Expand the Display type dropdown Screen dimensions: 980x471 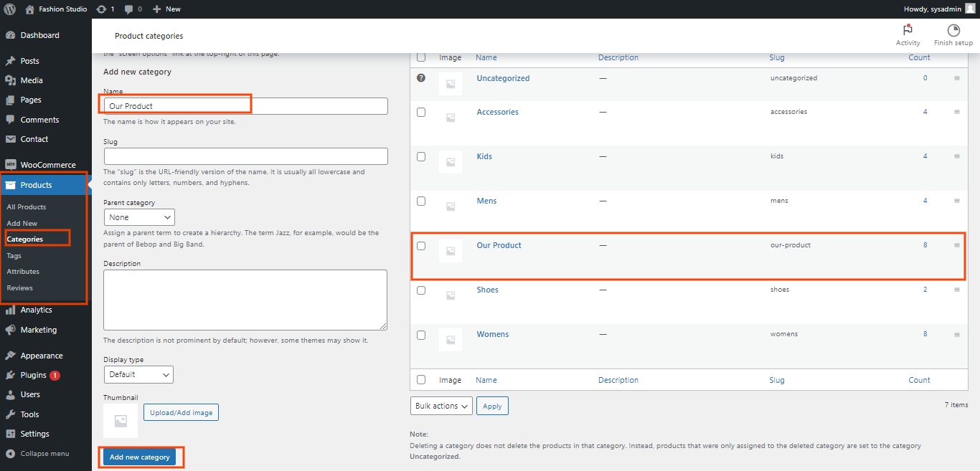click(x=138, y=374)
